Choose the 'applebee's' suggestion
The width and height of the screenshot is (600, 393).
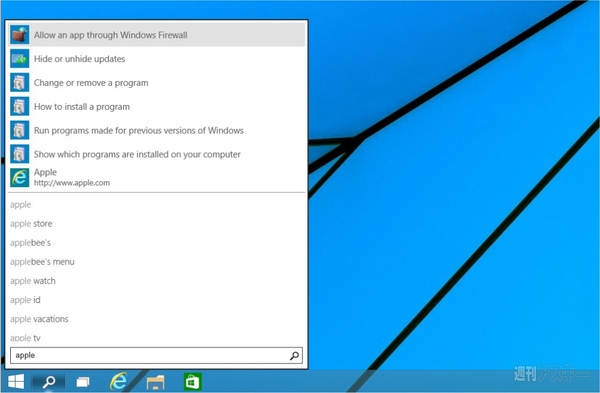tap(30, 243)
